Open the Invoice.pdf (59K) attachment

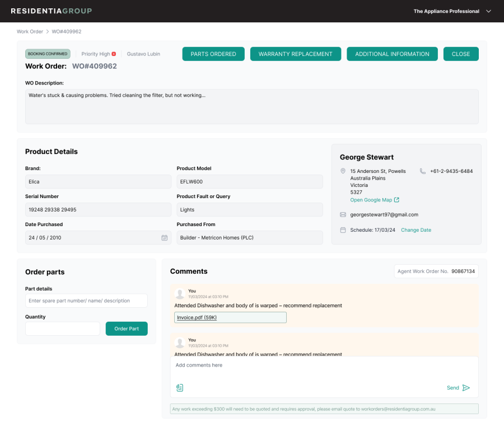pyautogui.click(x=230, y=317)
